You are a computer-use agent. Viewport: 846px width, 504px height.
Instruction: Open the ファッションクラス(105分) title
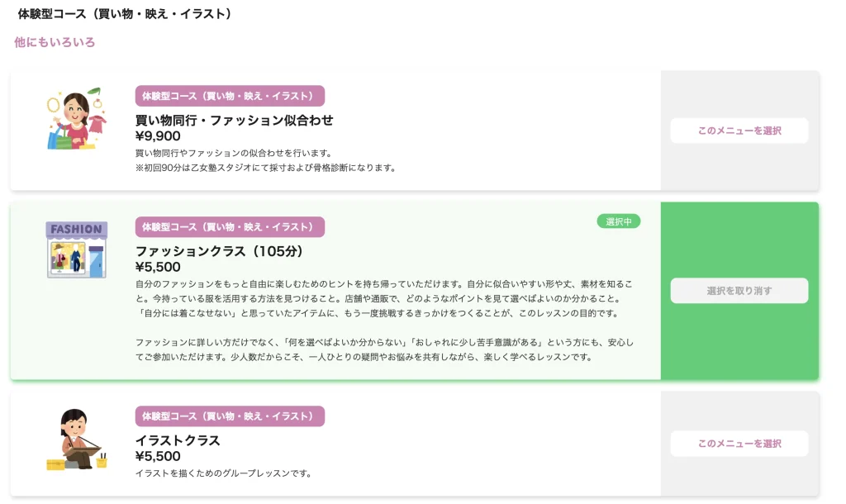(219, 251)
